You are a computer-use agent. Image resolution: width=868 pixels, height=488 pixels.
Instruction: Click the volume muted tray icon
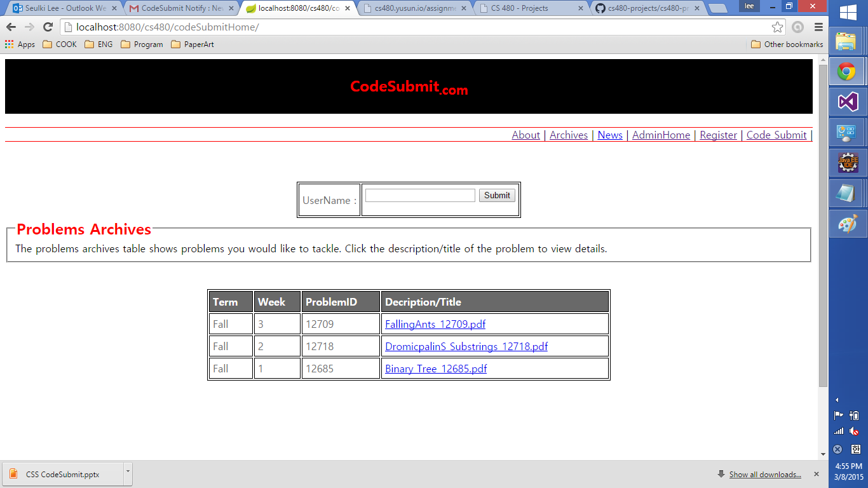[x=855, y=431]
